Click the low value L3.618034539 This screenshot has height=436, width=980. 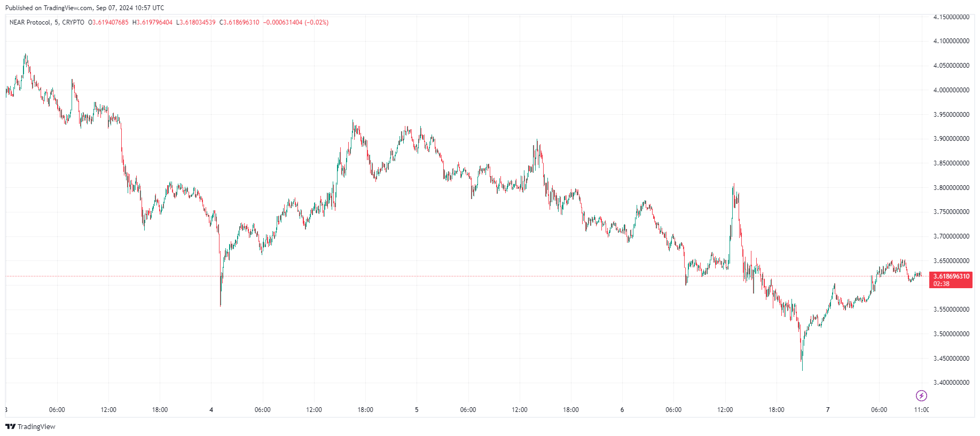coord(196,22)
